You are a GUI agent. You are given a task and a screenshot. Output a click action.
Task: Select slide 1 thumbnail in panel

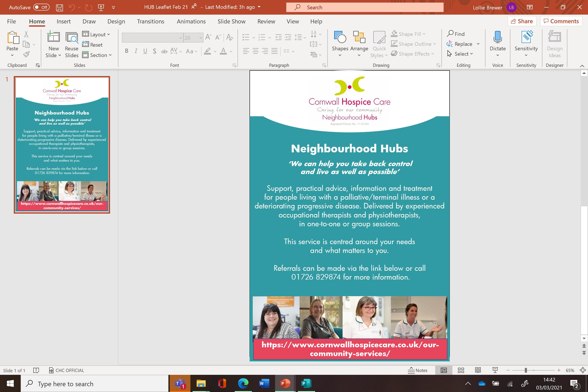click(62, 145)
